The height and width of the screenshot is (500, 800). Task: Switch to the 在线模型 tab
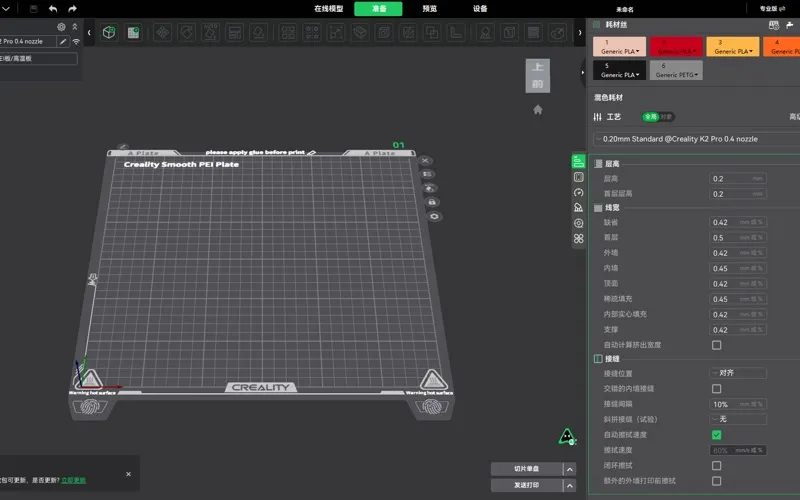pyautogui.click(x=329, y=9)
